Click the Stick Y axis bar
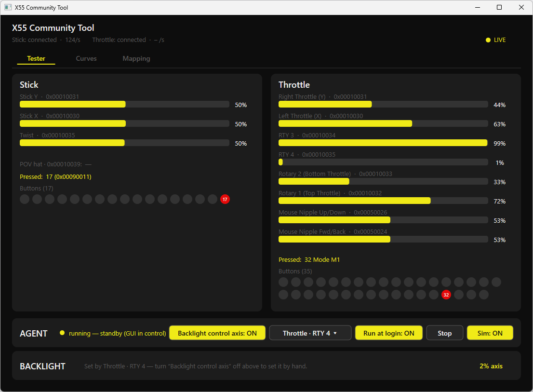 point(124,104)
